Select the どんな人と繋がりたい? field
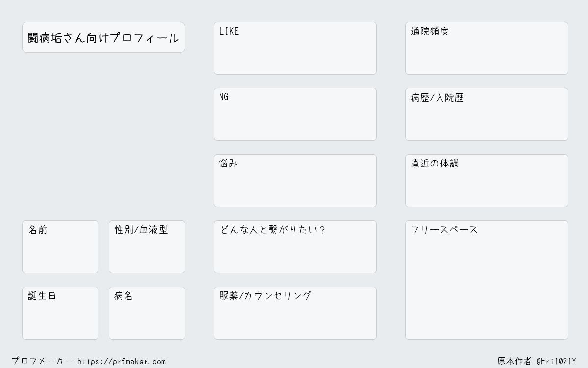Screen dimensions: 588x368 click(295, 247)
